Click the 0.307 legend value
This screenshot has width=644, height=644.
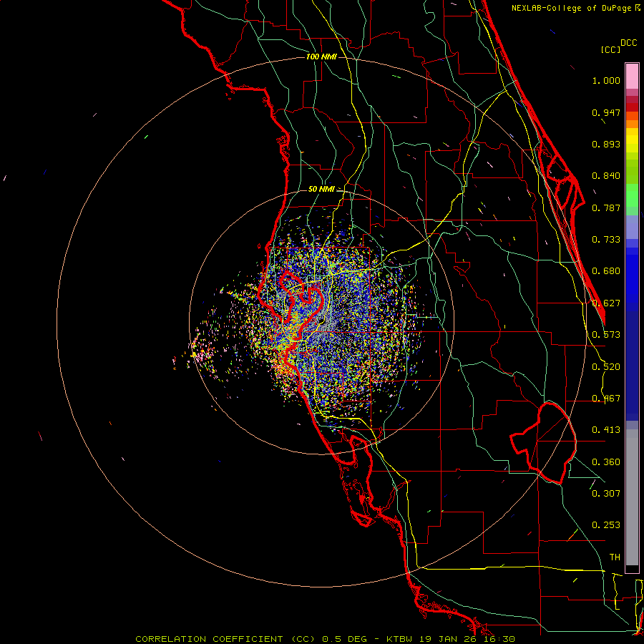click(606, 493)
